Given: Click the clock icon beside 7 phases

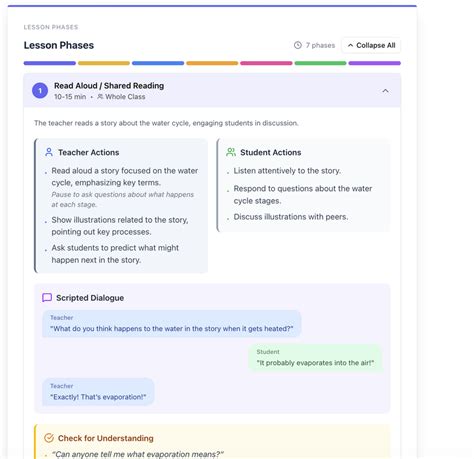Looking at the screenshot, I should click(x=298, y=45).
